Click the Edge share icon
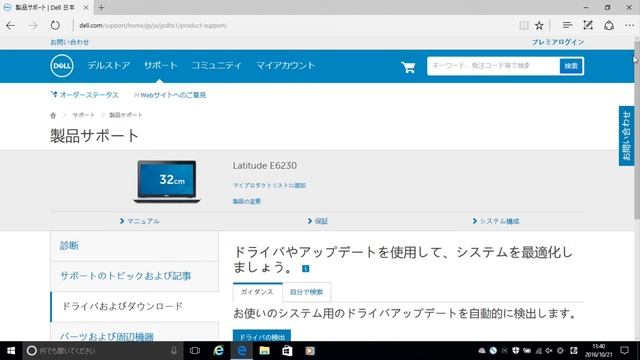The height and width of the screenshot is (360, 640). coord(609,25)
